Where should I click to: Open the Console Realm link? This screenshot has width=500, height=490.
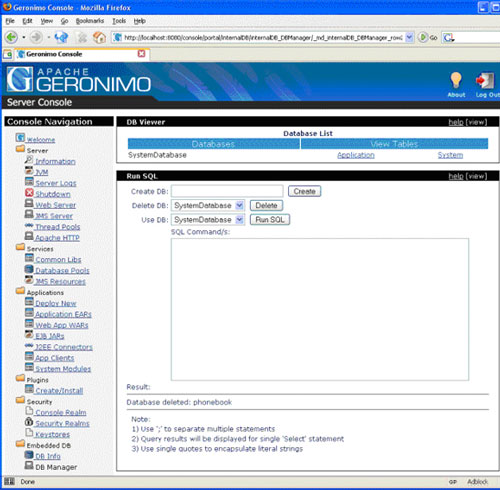[x=61, y=412]
